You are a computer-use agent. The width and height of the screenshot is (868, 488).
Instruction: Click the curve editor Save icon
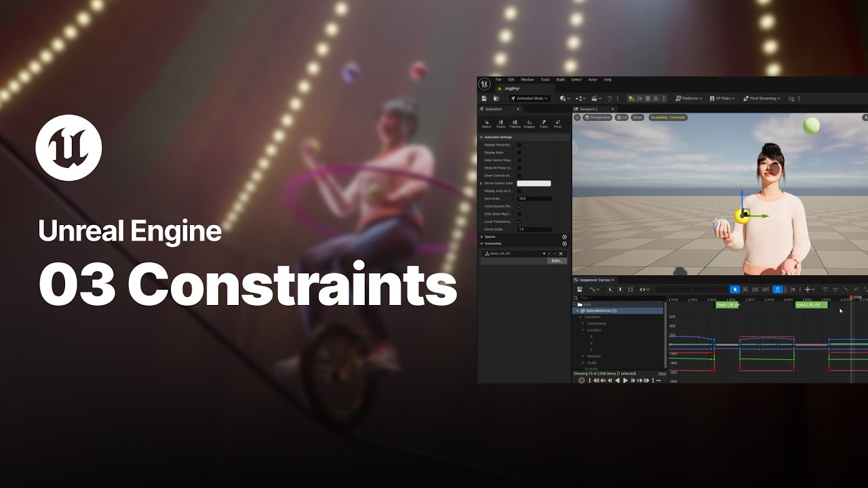(580, 289)
